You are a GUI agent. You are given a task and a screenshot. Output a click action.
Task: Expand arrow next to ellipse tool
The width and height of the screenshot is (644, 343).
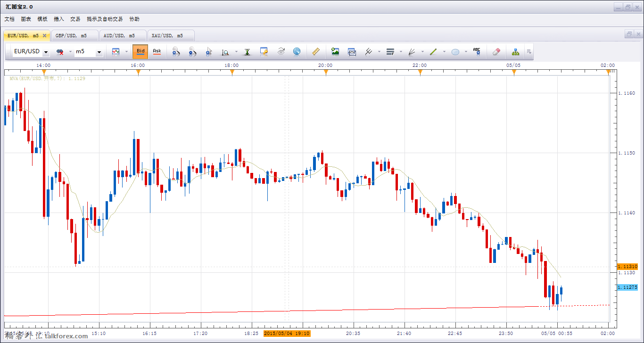pos(466,52)
